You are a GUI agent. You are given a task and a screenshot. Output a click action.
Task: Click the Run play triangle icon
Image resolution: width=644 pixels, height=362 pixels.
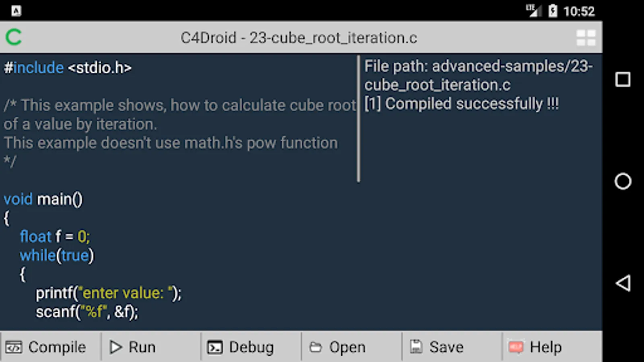[116, 347]
